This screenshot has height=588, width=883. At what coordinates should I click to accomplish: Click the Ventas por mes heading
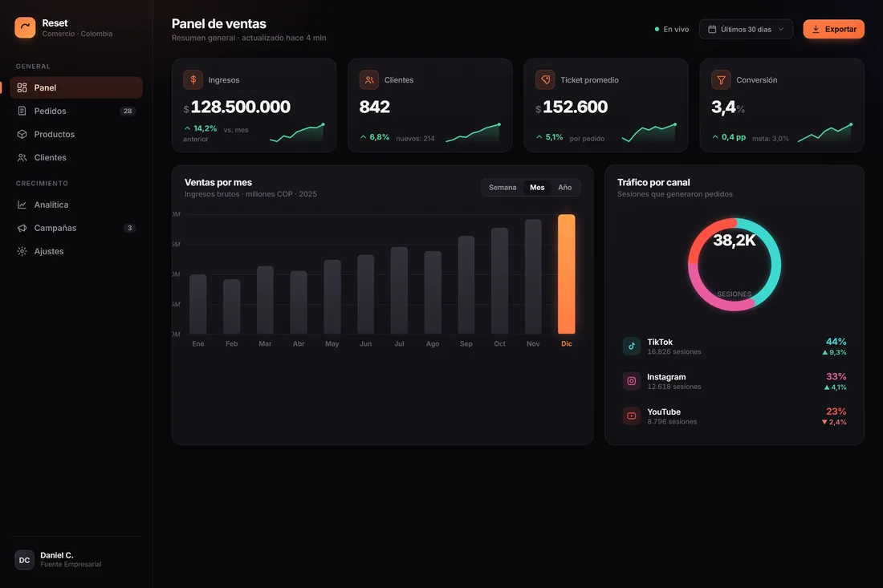(x=218, y=182)
